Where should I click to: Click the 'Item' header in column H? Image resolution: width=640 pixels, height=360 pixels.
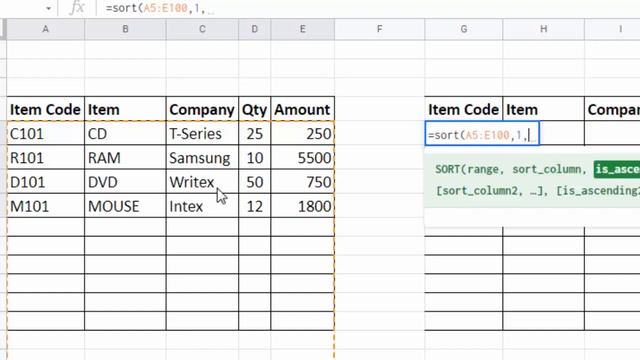pyautogui.click(x=544, y=109)
